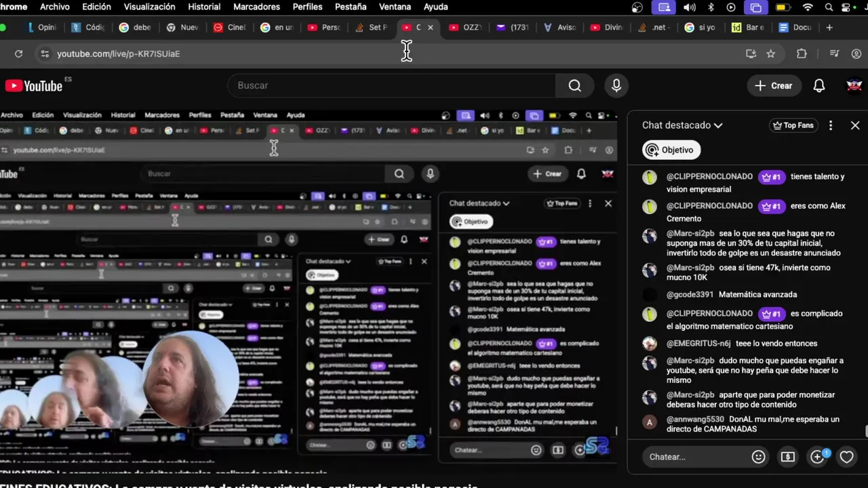The height and width of the screenshot is (488, 868).
Task: Click the search magnifier button
Action: [x=574, y=85]
